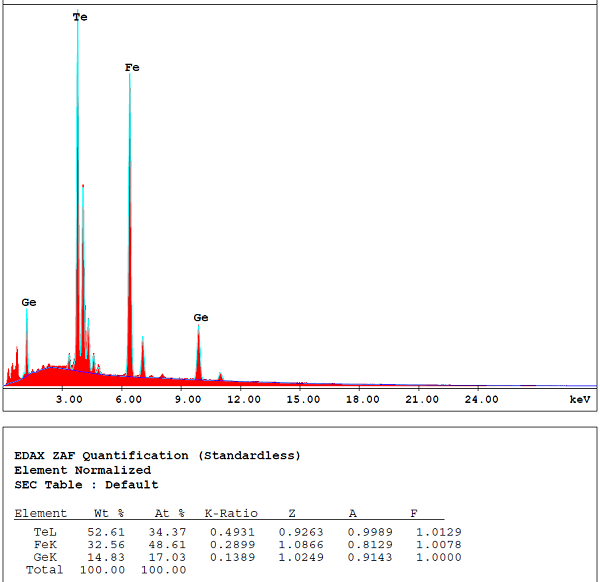
Task: Click the 12.00 axis tick label
Action: click(244, 399)
